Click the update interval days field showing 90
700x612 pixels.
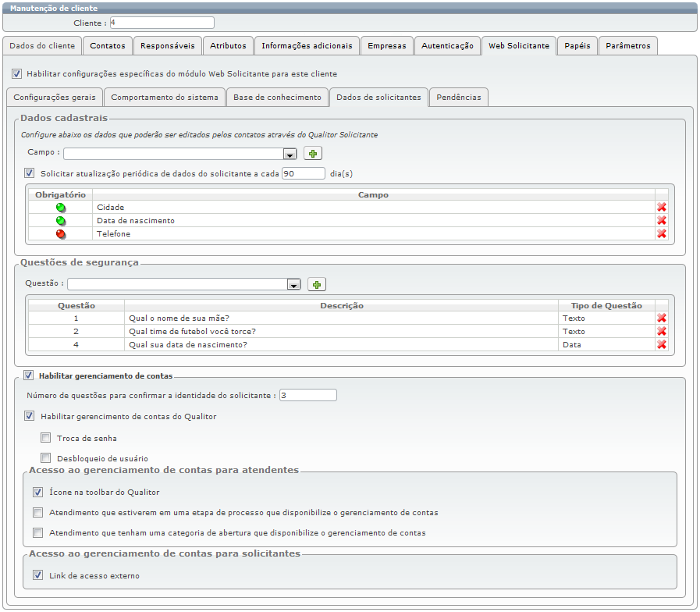[304, 173]
